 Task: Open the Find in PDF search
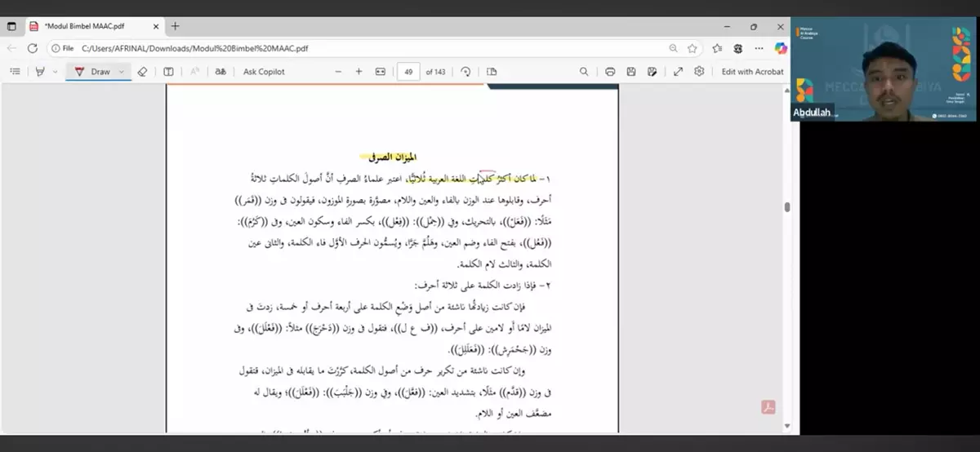(x=584, y=72)
